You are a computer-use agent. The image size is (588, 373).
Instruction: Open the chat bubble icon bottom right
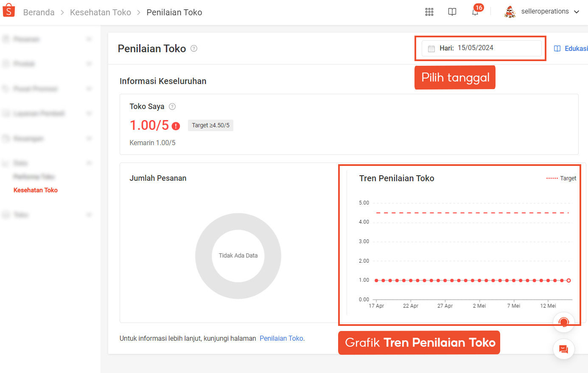(563, 349)
